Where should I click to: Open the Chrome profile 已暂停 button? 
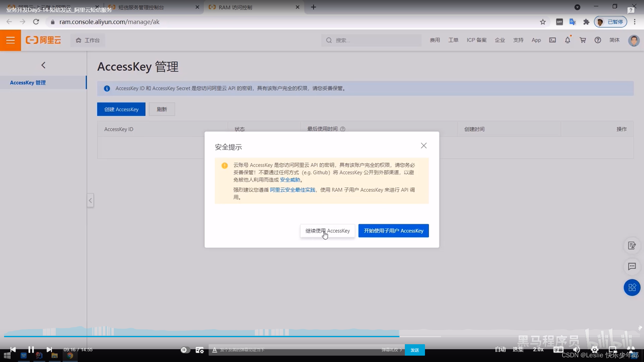(610, 22)
